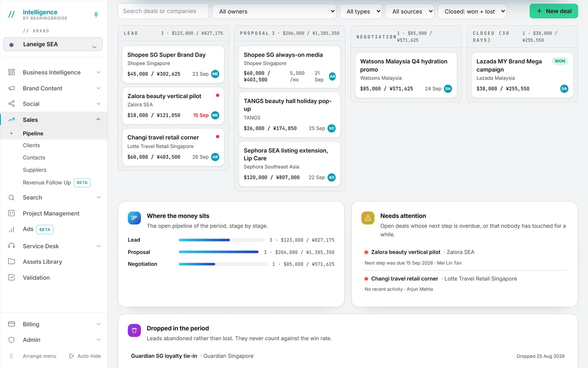Image resolution: width=588 pixels, height=368 pixels.
Task: Expand the Business Intelligence menu chevron
Action: pos(98,72)
